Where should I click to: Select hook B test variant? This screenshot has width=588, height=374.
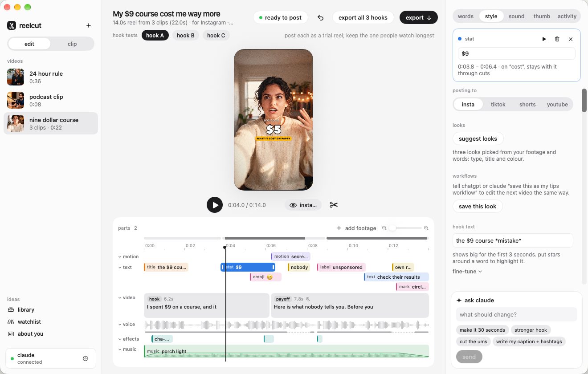tap(186, 35)
